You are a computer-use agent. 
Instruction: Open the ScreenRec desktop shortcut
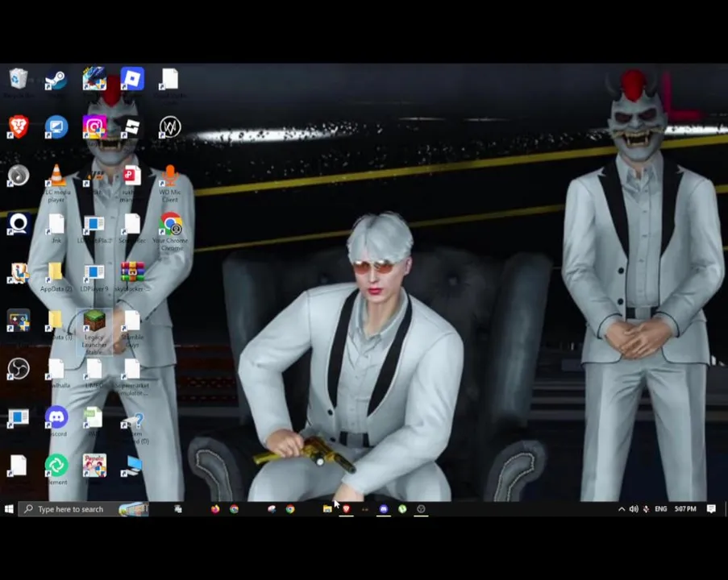coord(132,228)
